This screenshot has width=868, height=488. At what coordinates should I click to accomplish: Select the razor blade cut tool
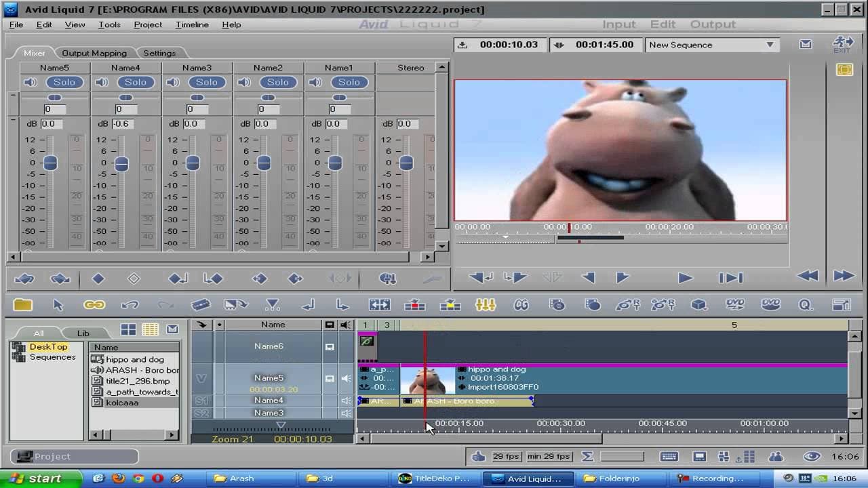tap(200, 305)
